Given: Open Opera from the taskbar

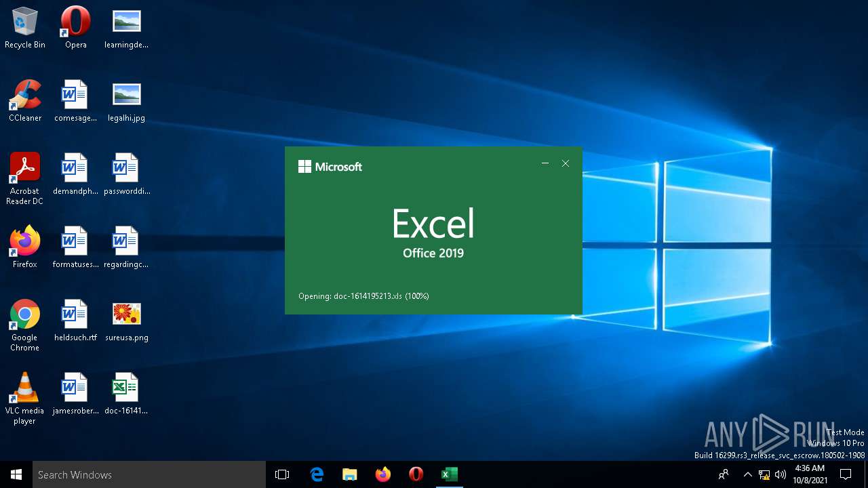Looking at the screenshot, I should click(x=416, y=474).
